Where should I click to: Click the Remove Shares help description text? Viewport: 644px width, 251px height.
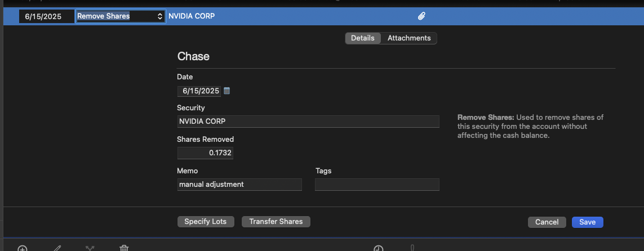[531, 126]
